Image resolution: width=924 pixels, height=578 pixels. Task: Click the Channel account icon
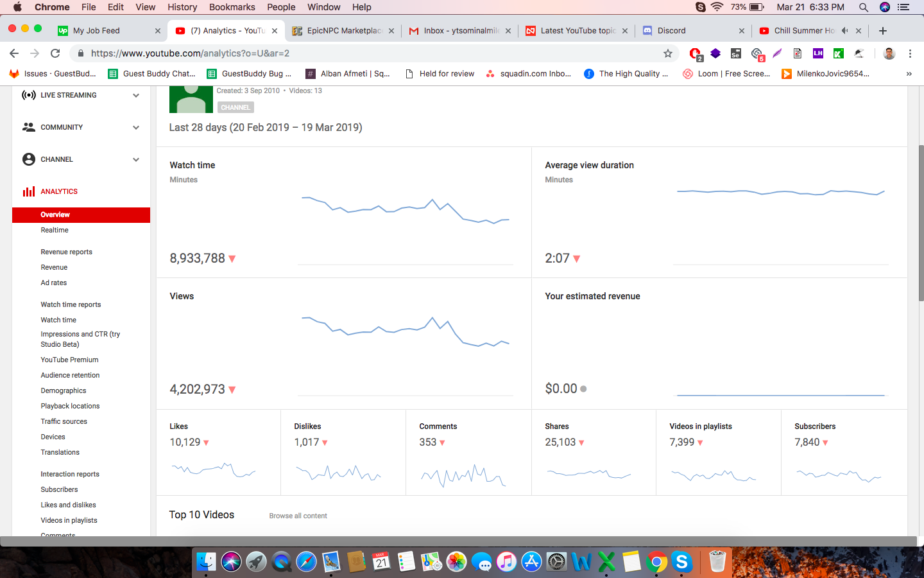coord(29,159)
